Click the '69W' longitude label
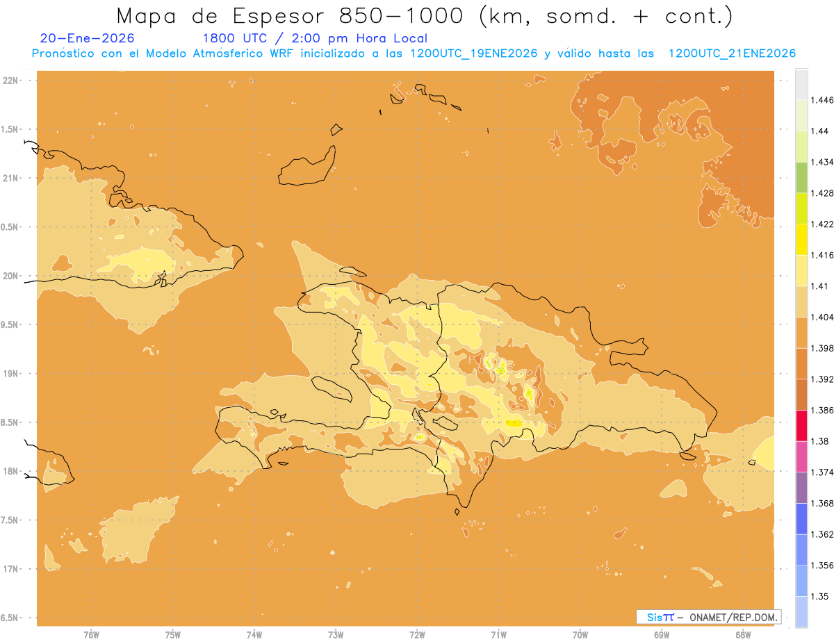Viewport: 834px width, 644px height. pyautogui.click(x=662, y=634)
